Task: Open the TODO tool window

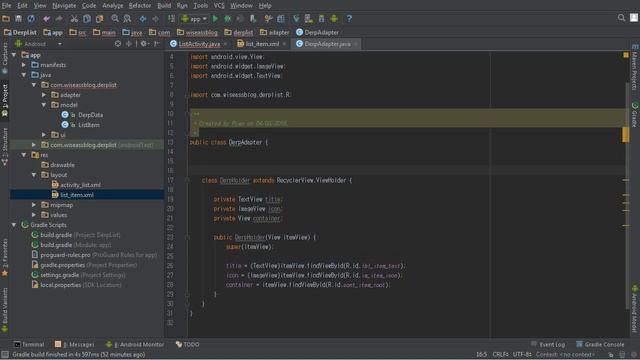Action: click(x=188, y=344)
